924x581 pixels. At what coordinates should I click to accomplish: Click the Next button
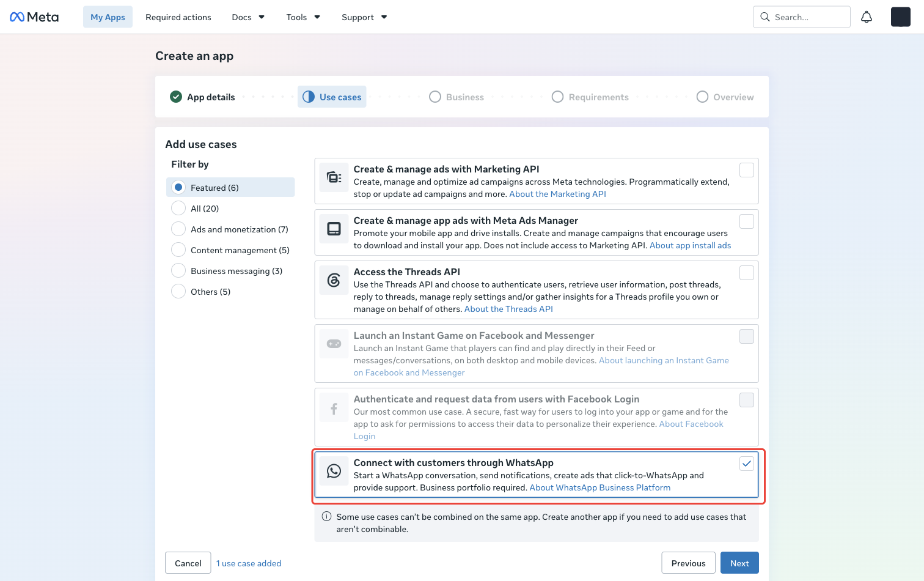tap(739, 563)
